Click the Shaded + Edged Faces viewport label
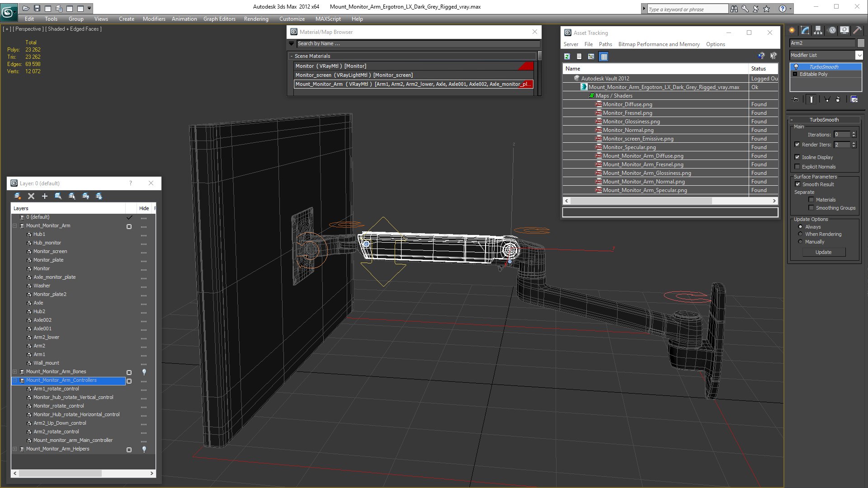Screen dimensions: 868x488 [75, 29]
